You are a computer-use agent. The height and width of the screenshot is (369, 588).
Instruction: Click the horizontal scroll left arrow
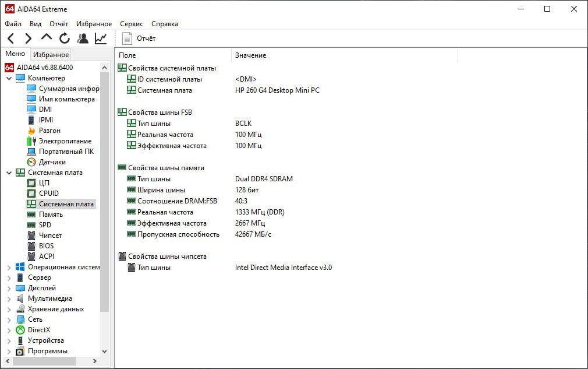click(x=8, y=361)
